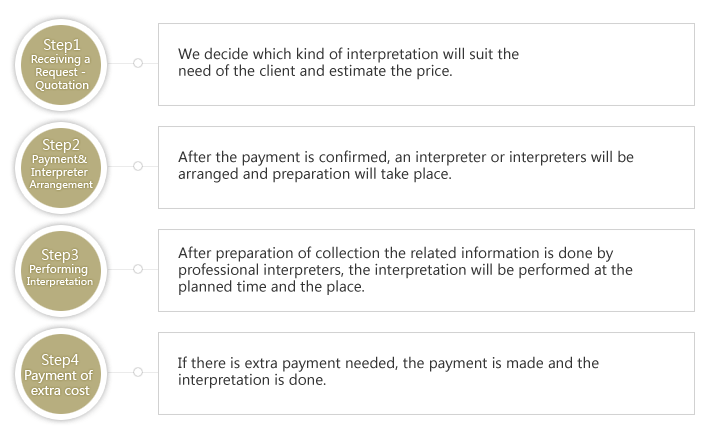The image size is (710, 440).
Task: Click the 'Quotation' label inside Step1 circle
Action: tap(62, 85)
